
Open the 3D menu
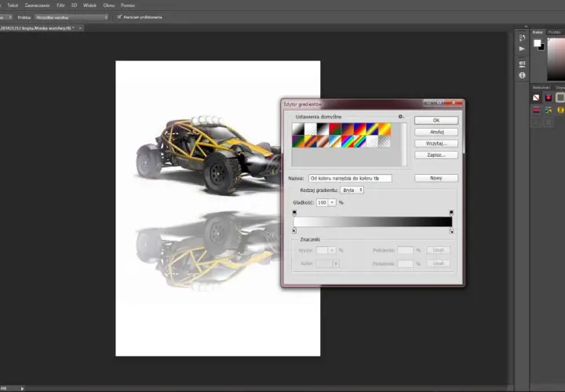(74, 5)
